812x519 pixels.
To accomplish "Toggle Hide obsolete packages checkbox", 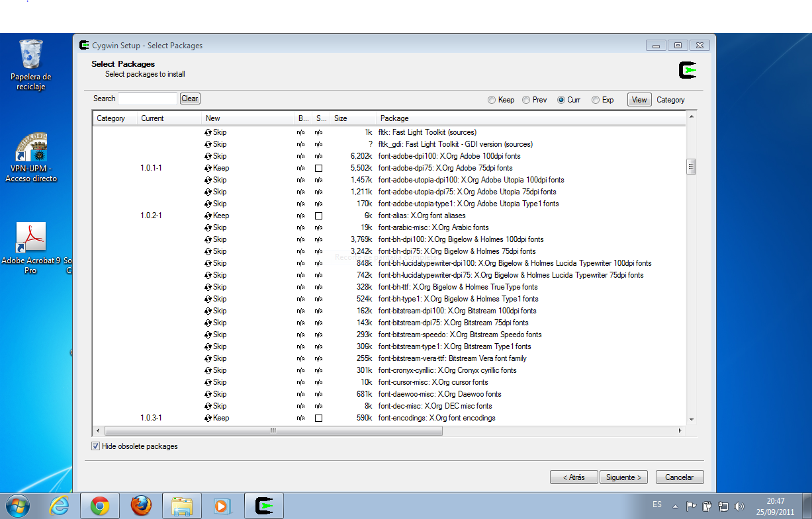I will (96, 446).
